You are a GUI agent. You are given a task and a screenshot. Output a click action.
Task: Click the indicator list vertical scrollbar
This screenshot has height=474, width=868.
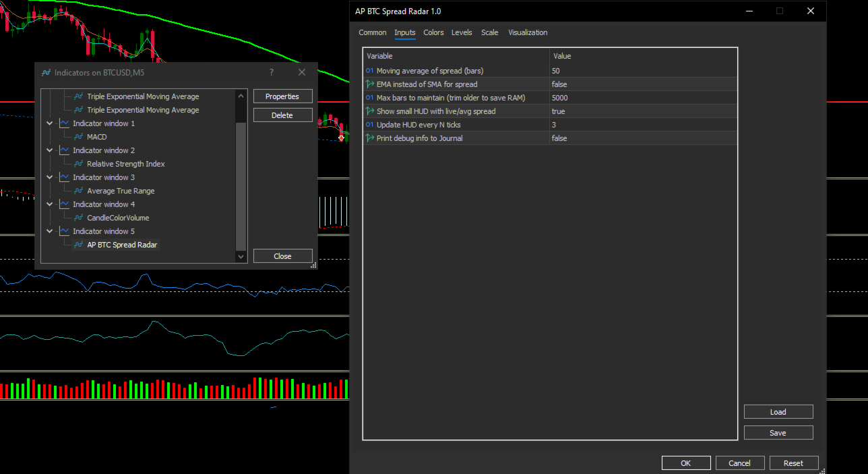(241, 182)
